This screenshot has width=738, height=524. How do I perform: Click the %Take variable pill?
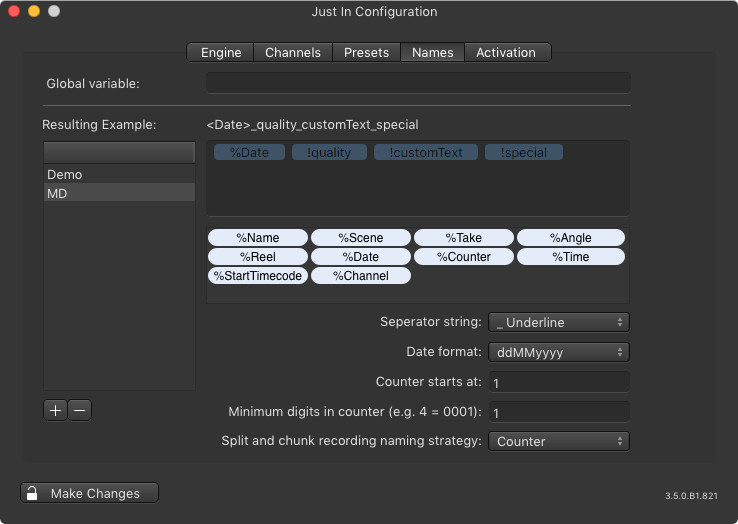pos(464,237)
